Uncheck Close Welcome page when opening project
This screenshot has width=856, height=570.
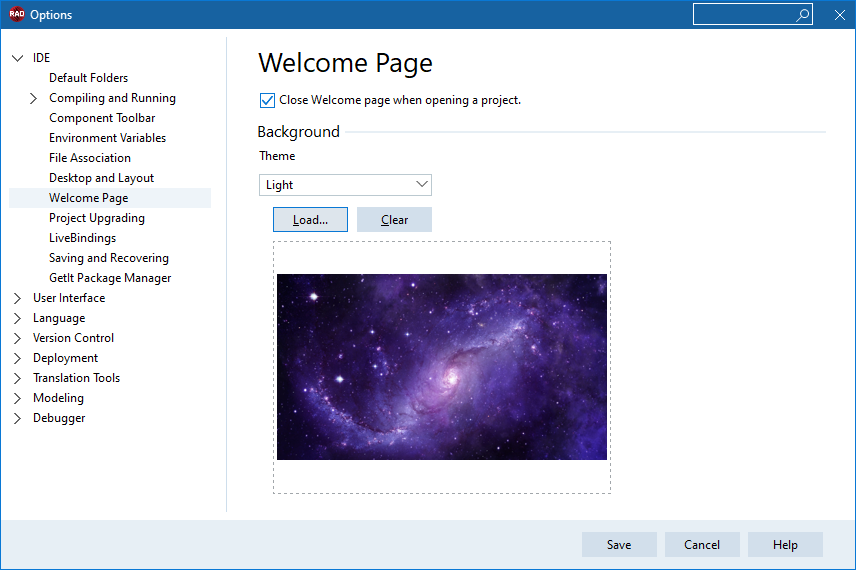click(x=267, y=100)
